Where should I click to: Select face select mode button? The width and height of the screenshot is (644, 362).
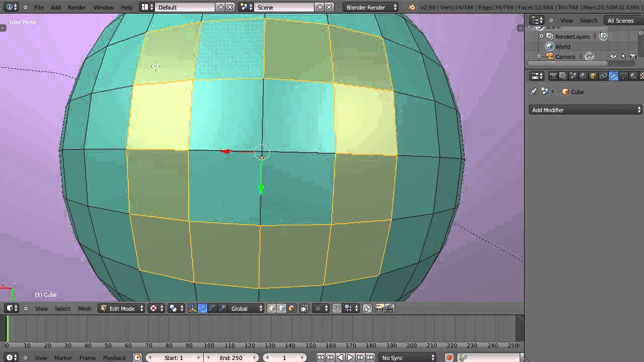pos(291,308)
